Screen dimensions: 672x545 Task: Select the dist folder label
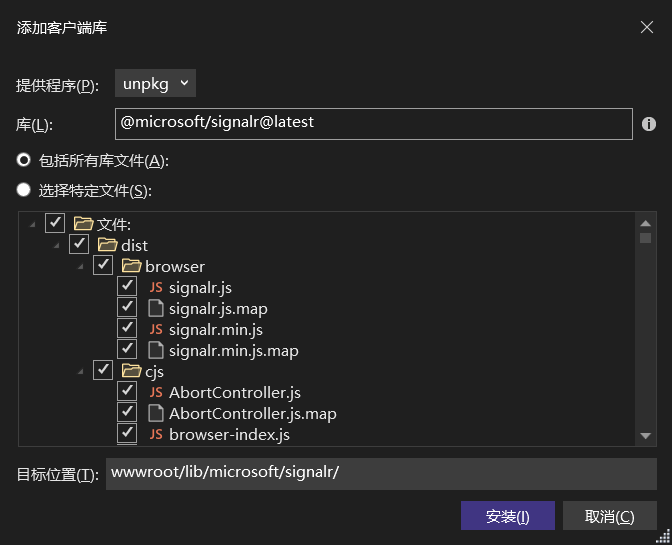point(134,246)
